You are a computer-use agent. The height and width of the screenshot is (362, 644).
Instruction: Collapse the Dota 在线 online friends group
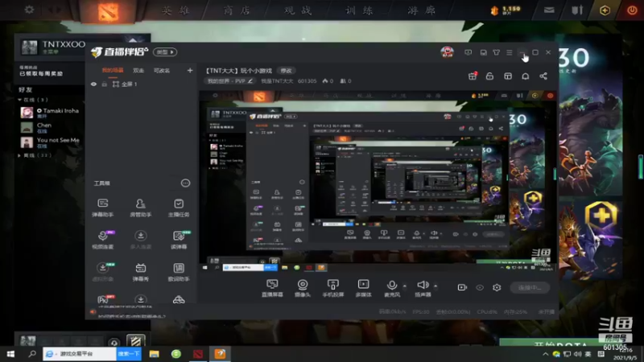coord(33,100)
